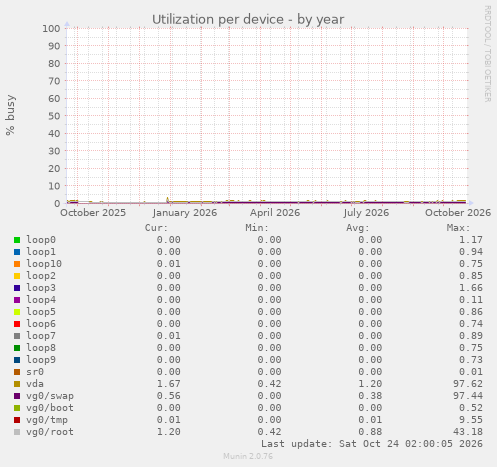This screenshot has width=497, height=467.
Task: Click the 'October 2025' x-axis label
Action: coord(93,213)
